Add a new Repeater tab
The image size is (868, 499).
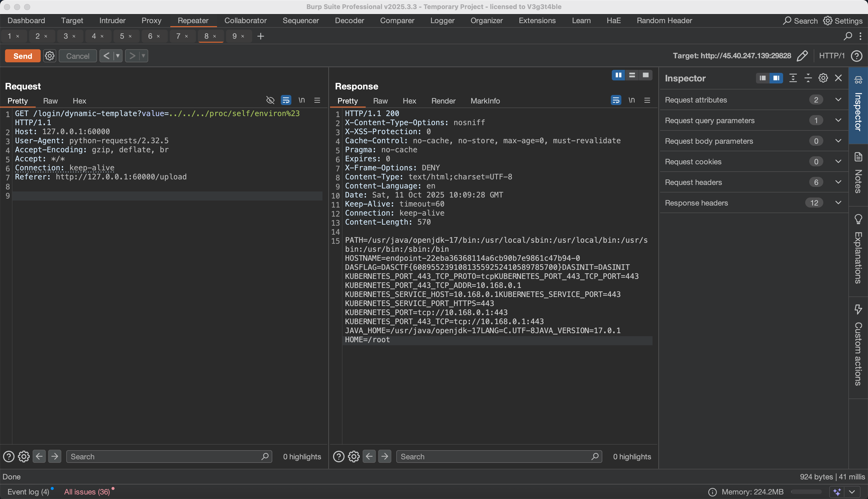(260, 36)
